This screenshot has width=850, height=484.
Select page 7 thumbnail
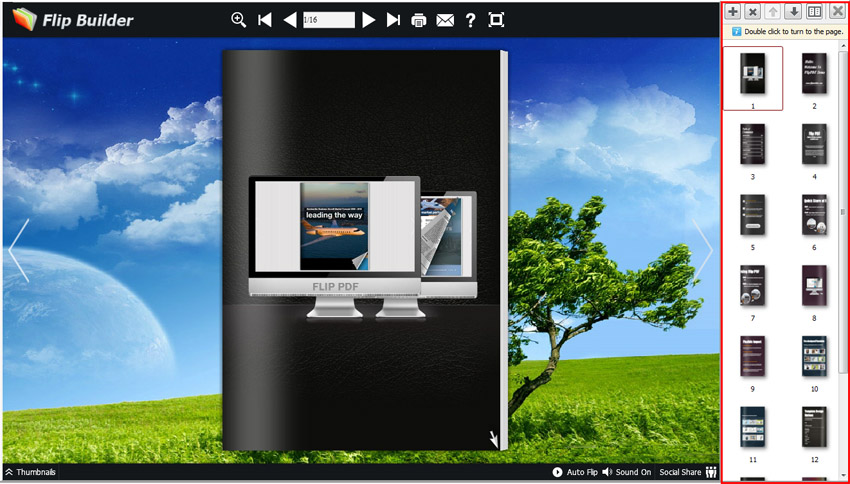[753, 286]
